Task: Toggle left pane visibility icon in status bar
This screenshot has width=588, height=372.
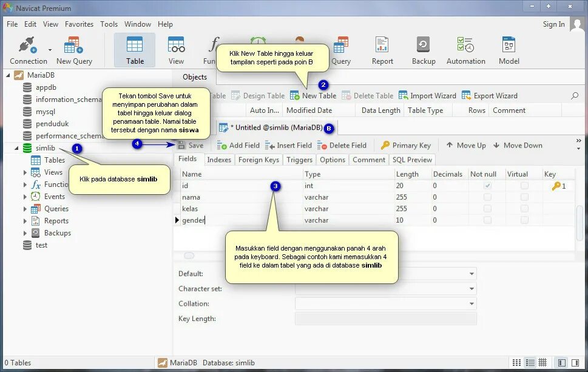Action: pyautogui.click(x=562, y=363)
